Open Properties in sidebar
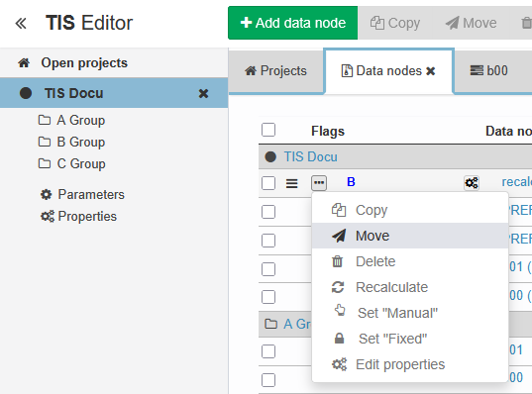The image size is (532, 394). (78, 217)
